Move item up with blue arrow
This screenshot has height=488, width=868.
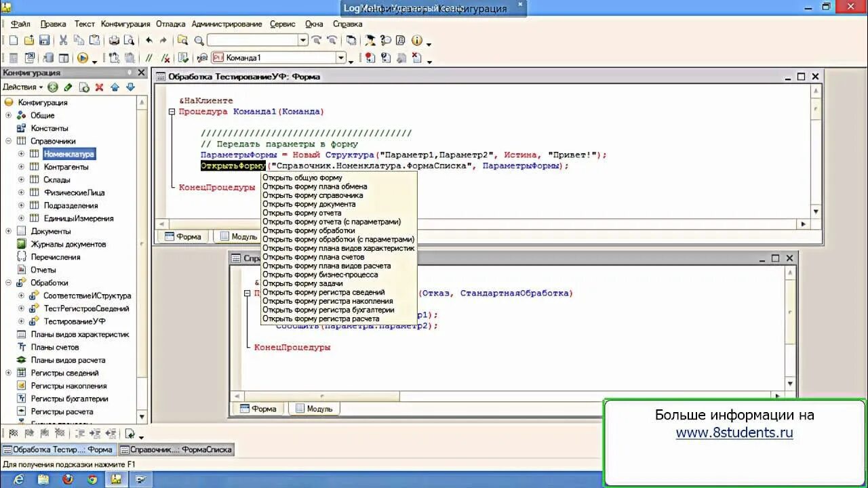[x=115, y=87]
